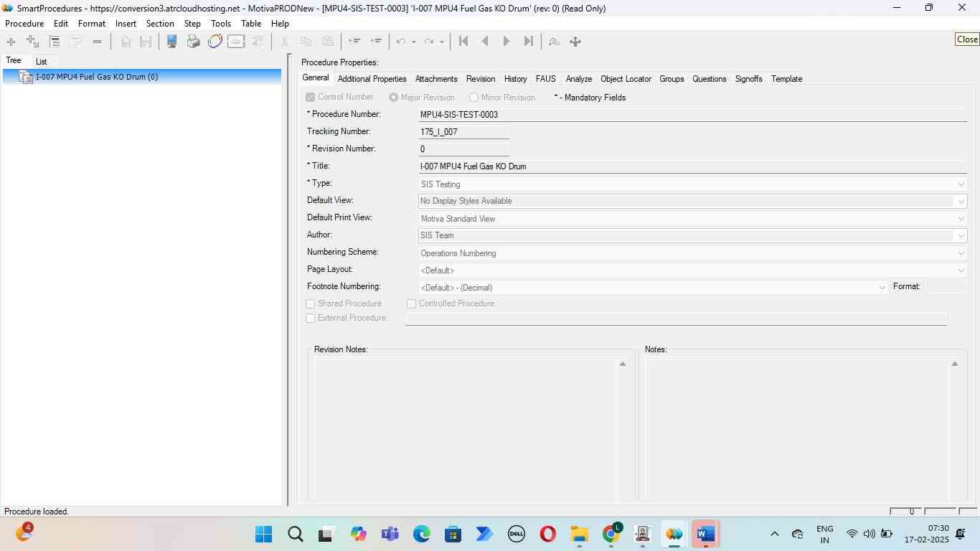
Task: Go to next item arrow icon
Action: (507, 42)
